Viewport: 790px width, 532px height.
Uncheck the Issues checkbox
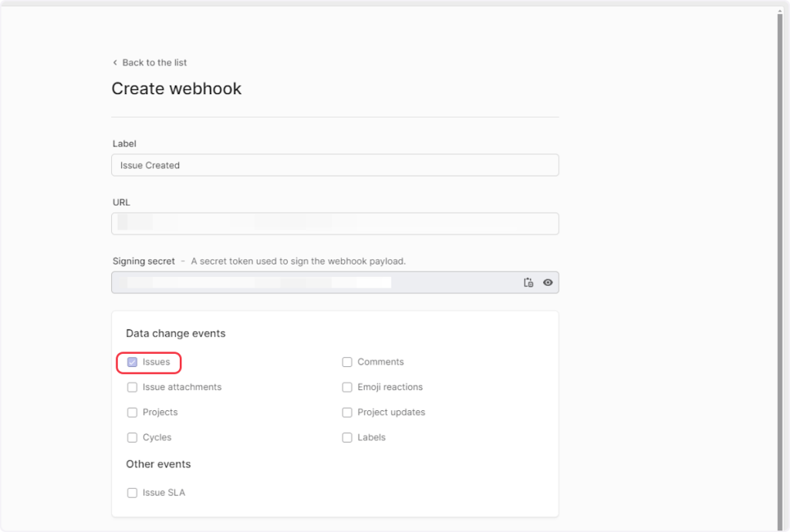point(133,362)
